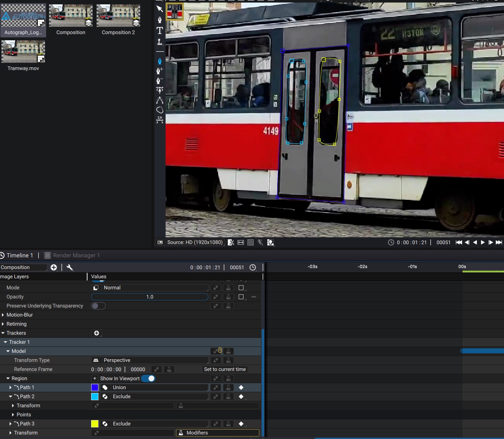
Task: Open the Modifiers button
Action: click(x=218, y=433)
